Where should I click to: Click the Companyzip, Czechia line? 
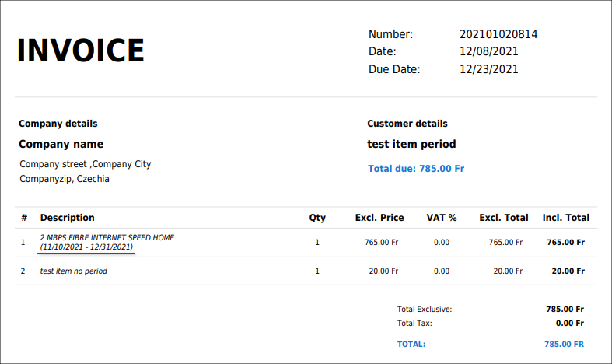pyautogui.click(x=64, y=179)
